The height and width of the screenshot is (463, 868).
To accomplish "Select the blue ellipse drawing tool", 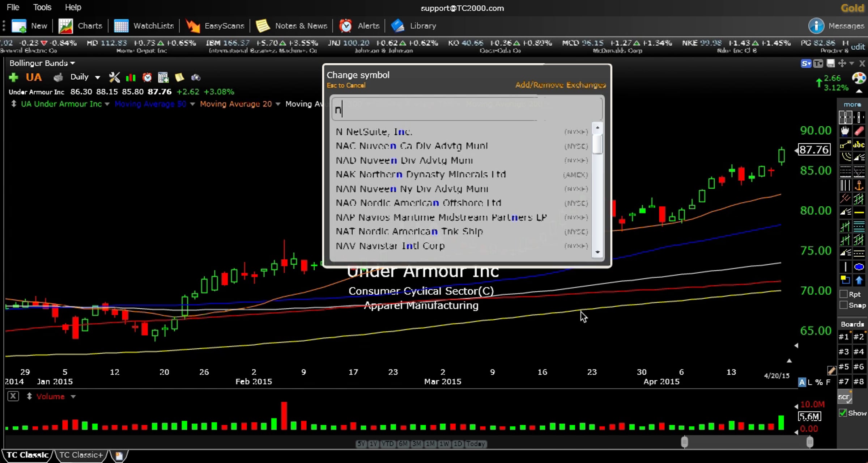I will pyautogui.click(x=859, y=267).
